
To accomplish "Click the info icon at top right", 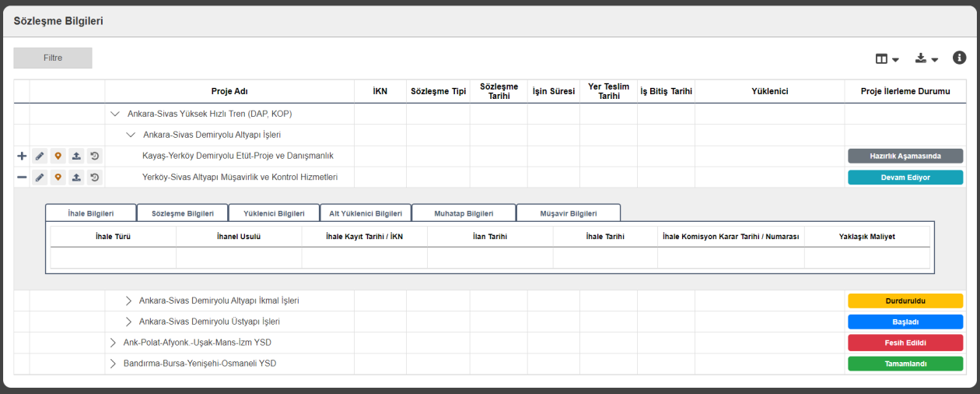I will 959,58.
